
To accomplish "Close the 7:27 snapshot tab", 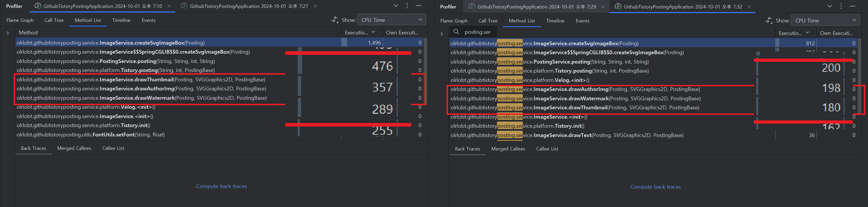I will click(315, 6).
